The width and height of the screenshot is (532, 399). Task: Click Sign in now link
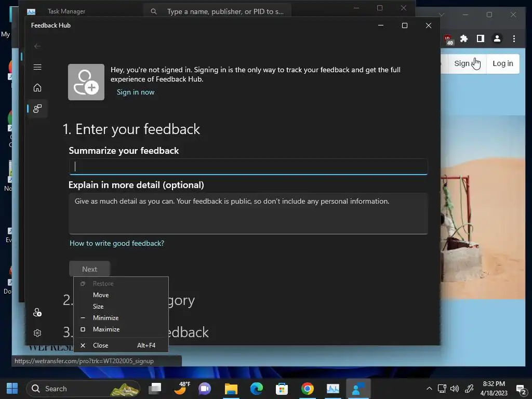pos(136,92)
